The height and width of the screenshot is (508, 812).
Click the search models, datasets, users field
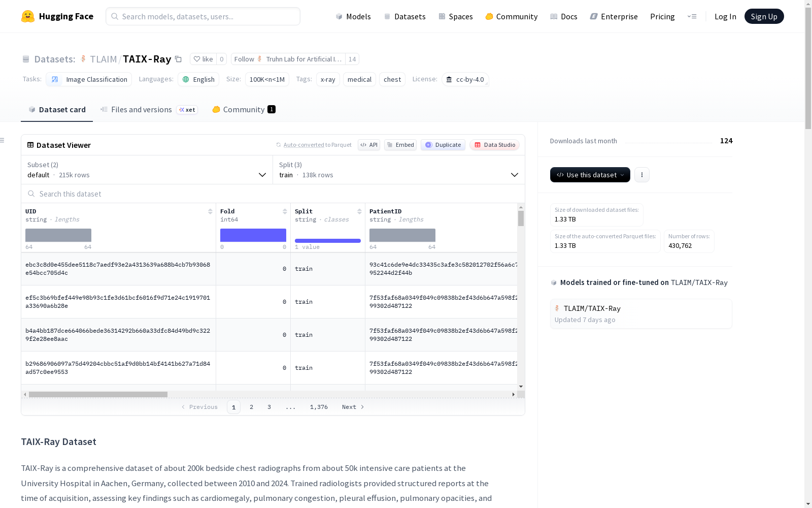(x=203, y=16)
